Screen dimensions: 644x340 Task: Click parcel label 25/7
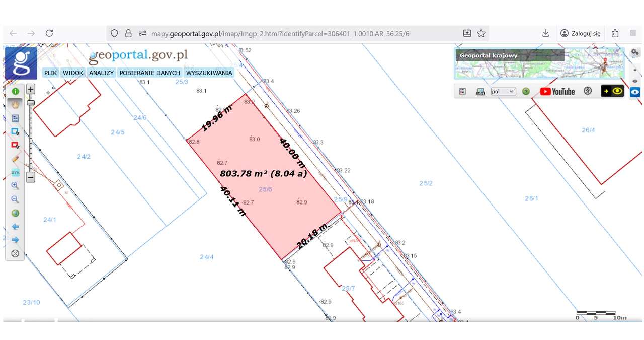pyautogui.click(x=349, y=289)
